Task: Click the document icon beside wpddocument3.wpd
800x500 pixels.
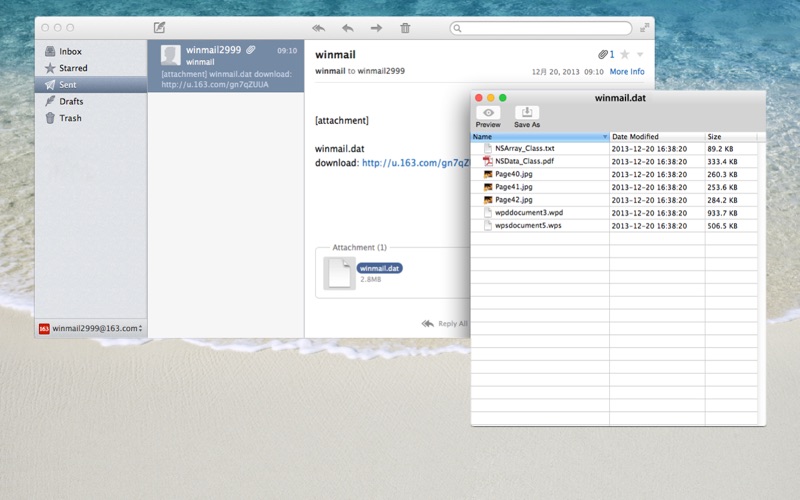Action: click(488, 212)
